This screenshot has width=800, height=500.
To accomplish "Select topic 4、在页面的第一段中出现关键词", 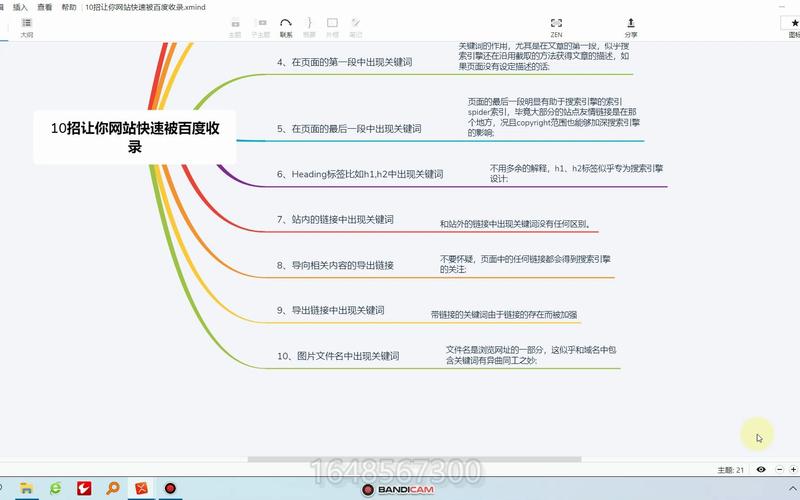I will coord(344,62).
